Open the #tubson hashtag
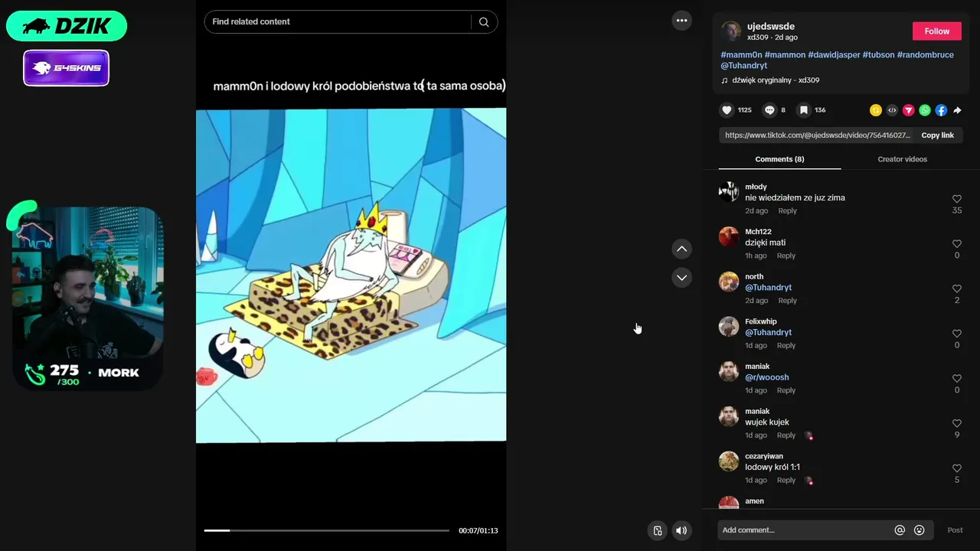Image resolution: width=980 pixels, height=551 pixels. point(878,55)
